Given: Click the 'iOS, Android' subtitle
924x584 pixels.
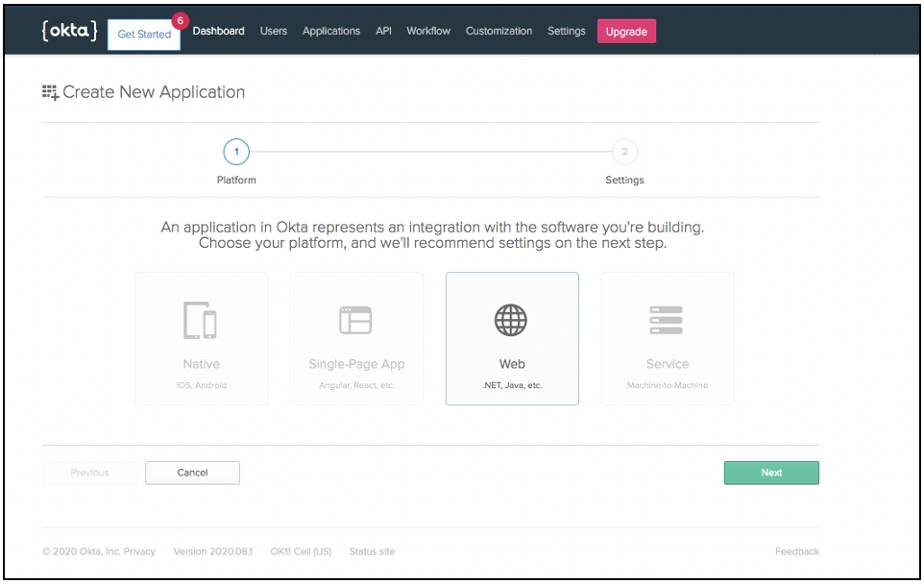Looking at the screenshot, I should point(202,385).
